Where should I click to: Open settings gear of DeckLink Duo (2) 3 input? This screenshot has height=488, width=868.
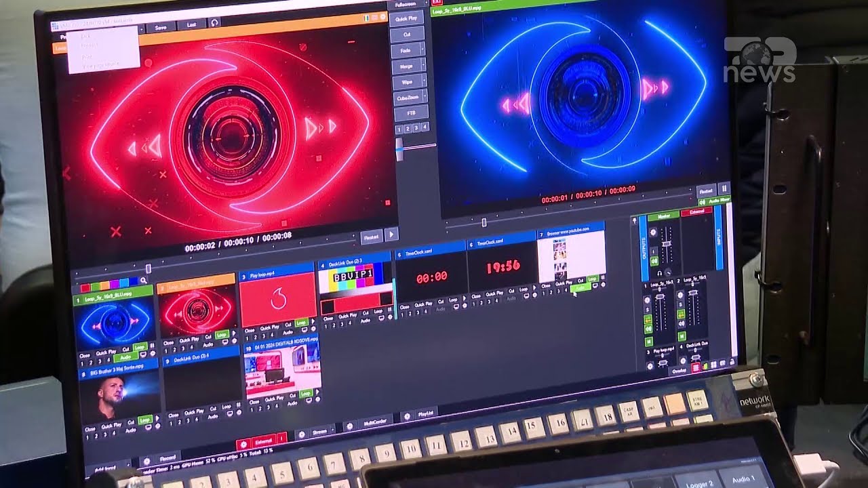click(390, 317)
